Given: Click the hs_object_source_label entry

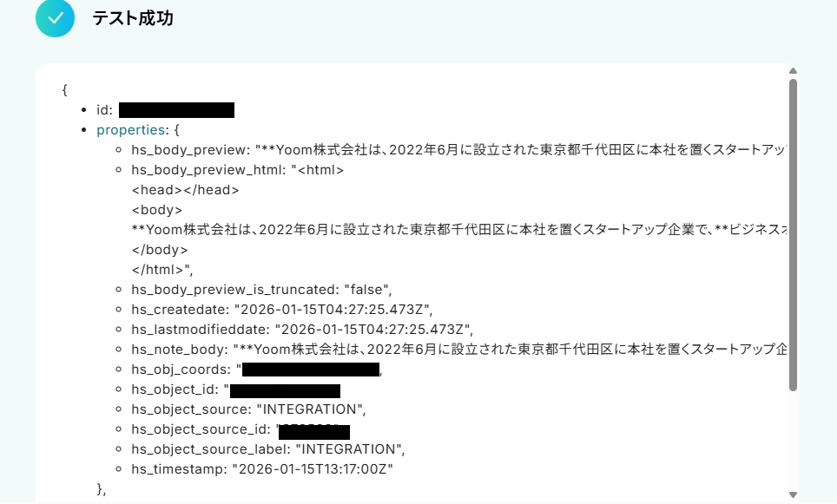Looking at the screenshot, I should tap(268, 449).
